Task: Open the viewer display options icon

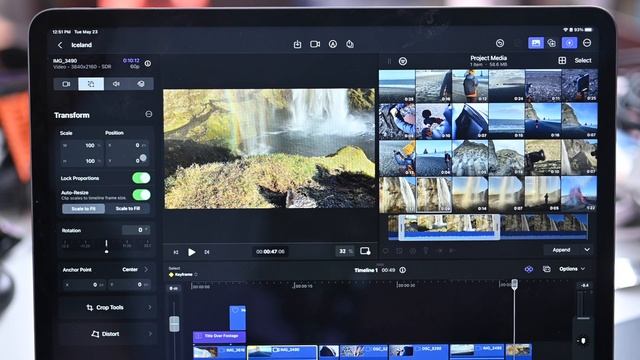Action: (x=365, y=251)
